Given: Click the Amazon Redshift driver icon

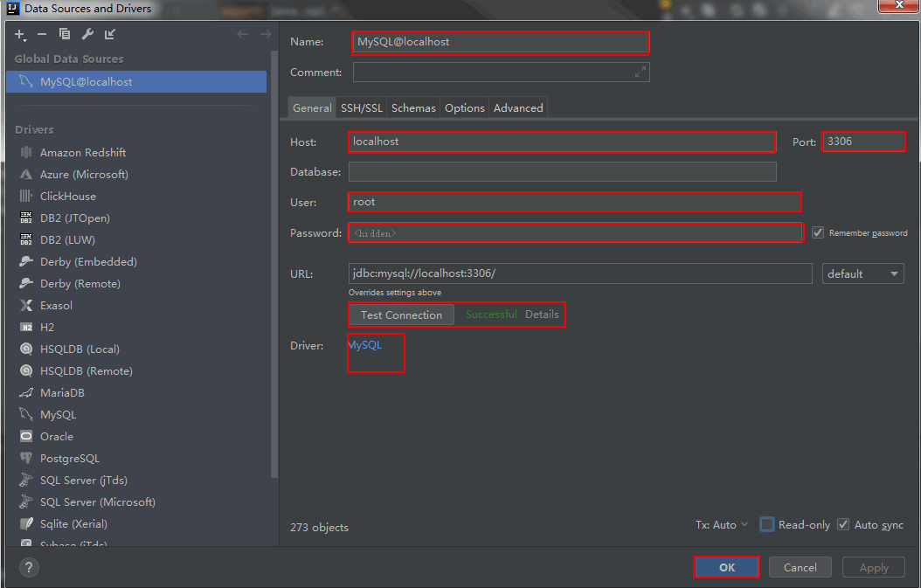Looking at the screenshot, I should pyautogui.click(x=26, y=152).
